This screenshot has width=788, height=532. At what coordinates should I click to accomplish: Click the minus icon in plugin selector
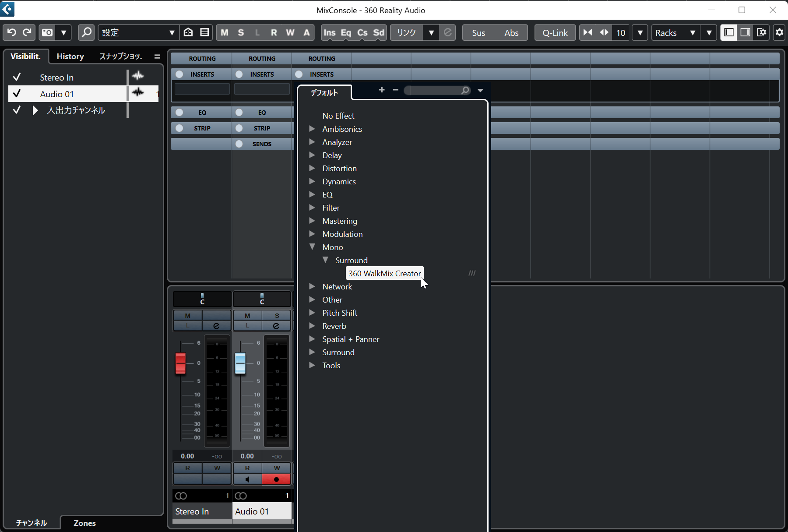pos(396,90)
